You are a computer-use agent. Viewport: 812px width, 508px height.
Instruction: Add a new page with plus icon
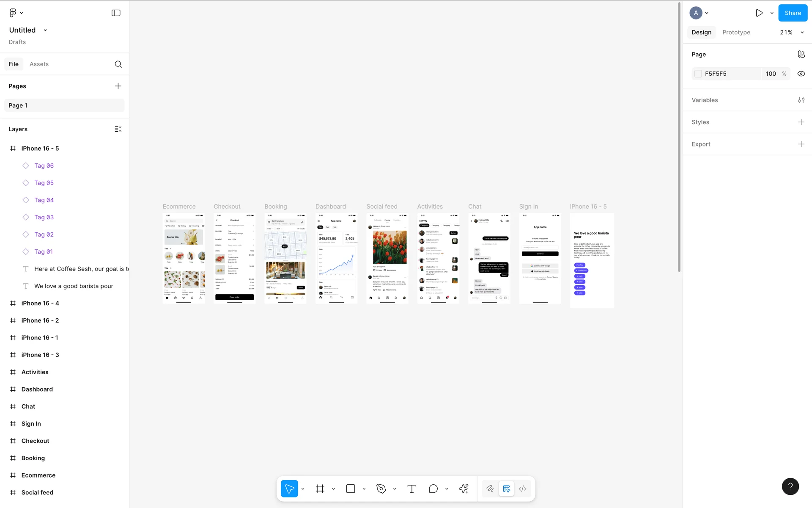[118, 86]
